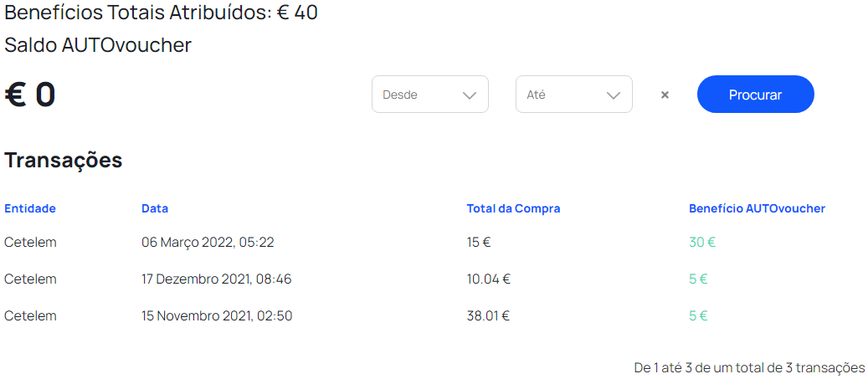Click the € 0 balance amount
Screen dimensions: 868x379
30,95
